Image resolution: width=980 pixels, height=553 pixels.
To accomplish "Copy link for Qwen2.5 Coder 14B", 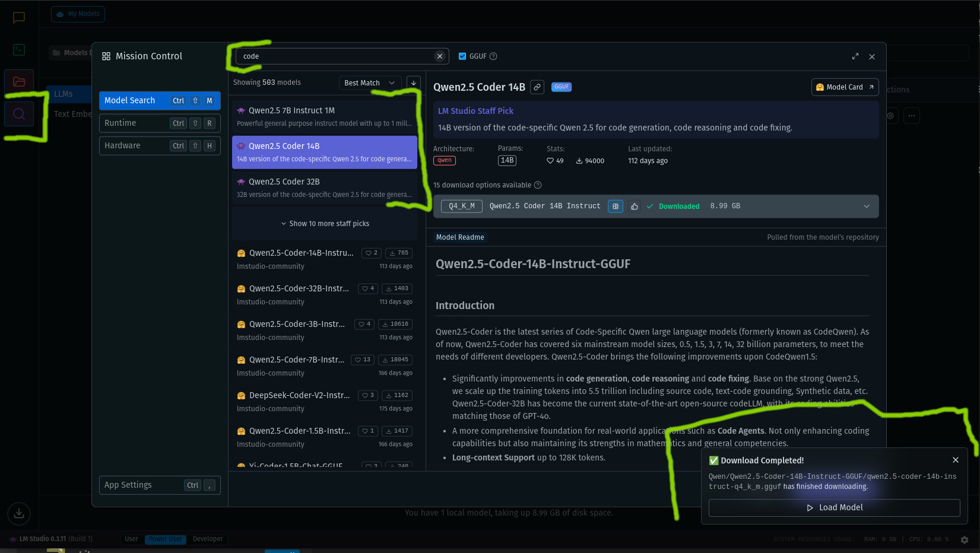I will pos(537,87).
